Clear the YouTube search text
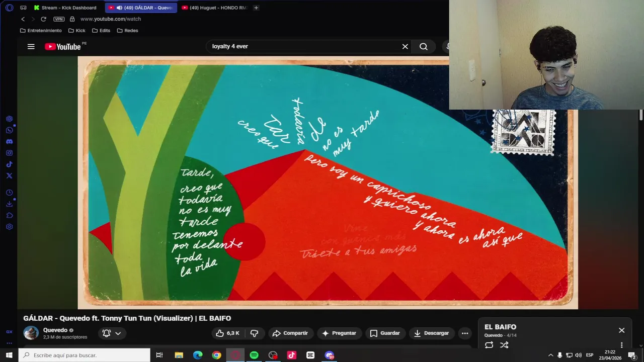The height and width of the screenshot is (362, 644). click(405, 46)
